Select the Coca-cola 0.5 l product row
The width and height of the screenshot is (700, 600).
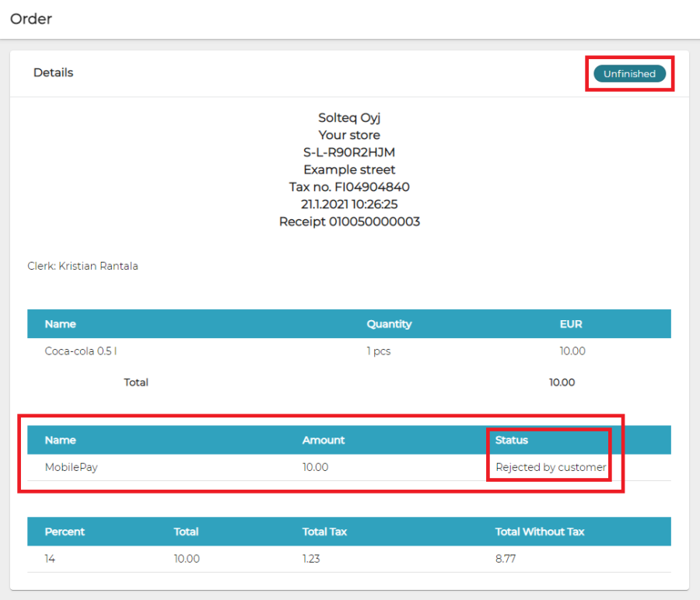click(81, 351)
